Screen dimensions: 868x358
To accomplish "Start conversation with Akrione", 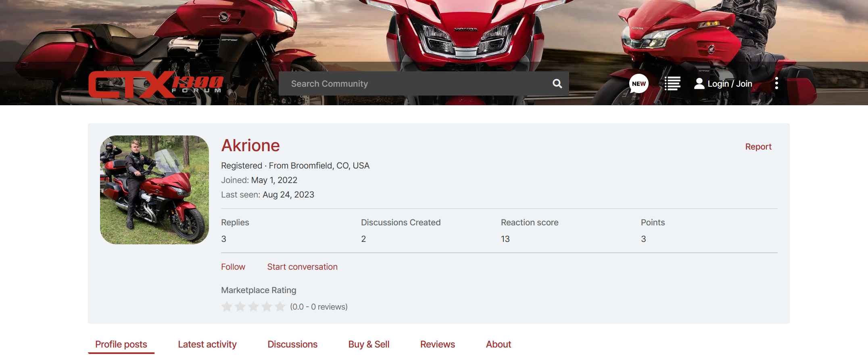I will point(302,267).
